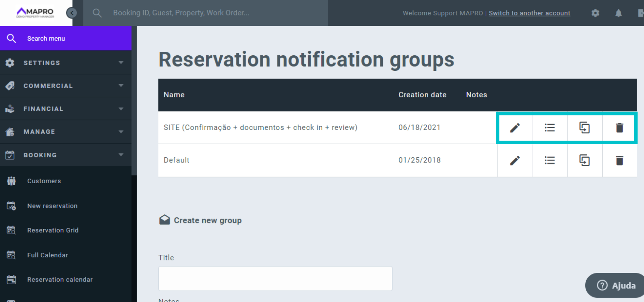Screen dimensions: 644x302
Task: Collapse the Booking menu section
Action: [65, 155]
